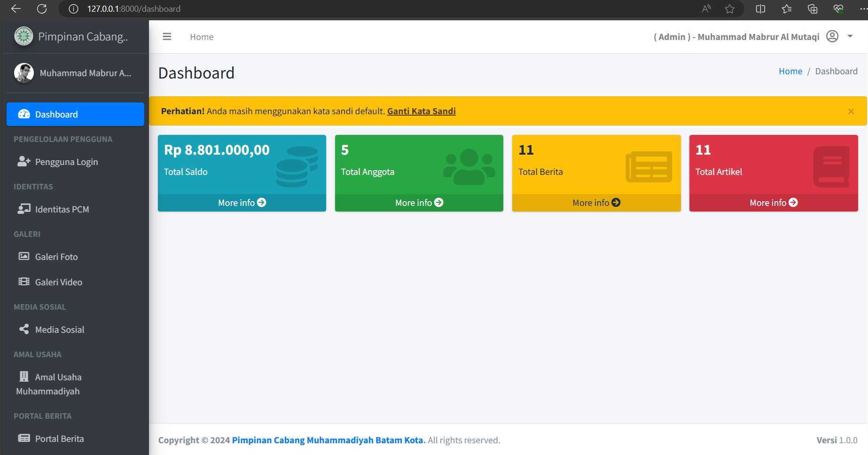Open More info on Total Saldo card
Image resolution: width=868 pixels, height=455 pixels.
click(x=242, y=203)
